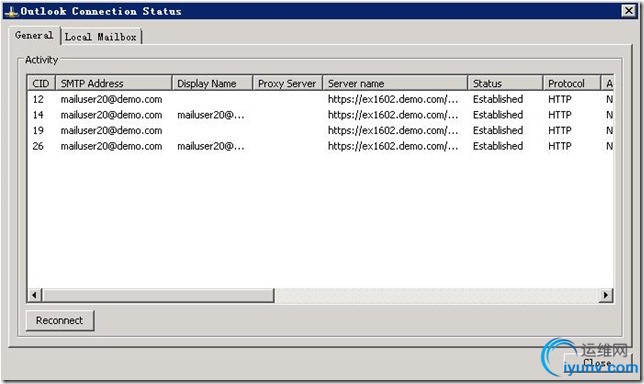Click SMTP address in CID 14 row
This screenshot has width=644, height=384.
point(111,115)
